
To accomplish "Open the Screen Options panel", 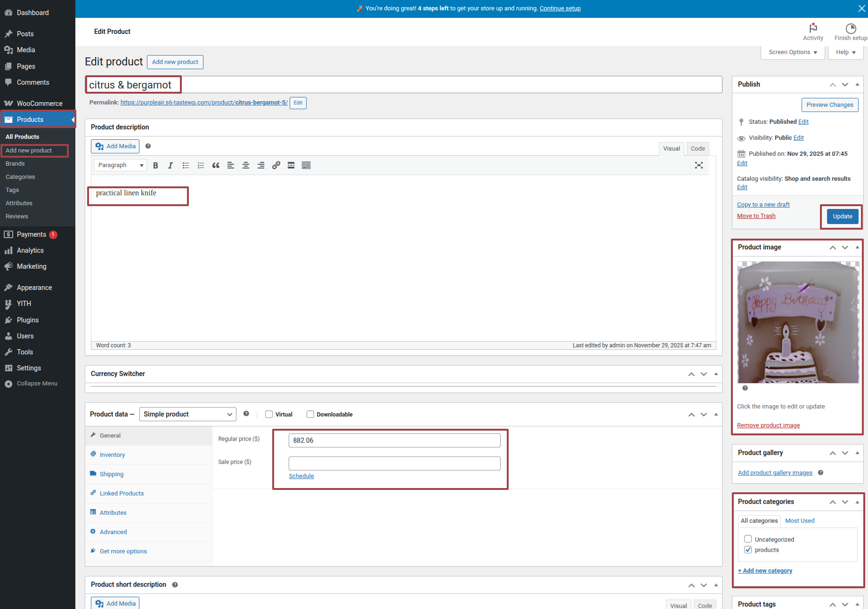I will coord(793,52).
